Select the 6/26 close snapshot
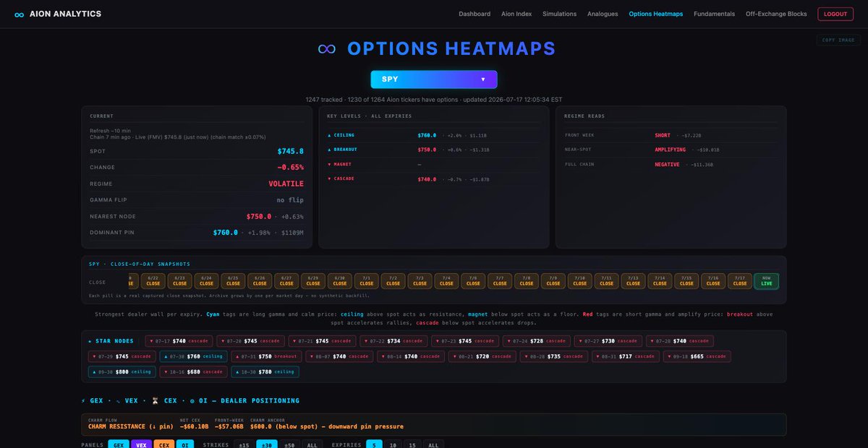The height and width of the screenshot is (448, 868). click(x=260, y=281)
